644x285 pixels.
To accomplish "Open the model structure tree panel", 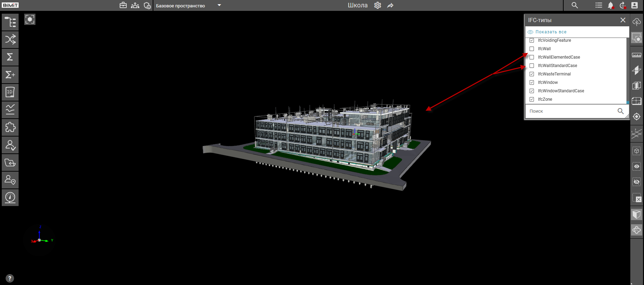I will click(10, 22).
